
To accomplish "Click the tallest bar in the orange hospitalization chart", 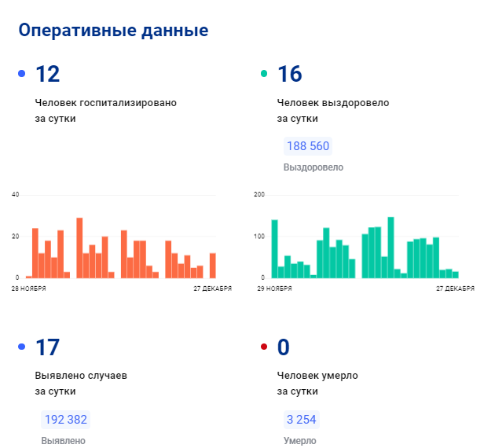I will point(79,248).
